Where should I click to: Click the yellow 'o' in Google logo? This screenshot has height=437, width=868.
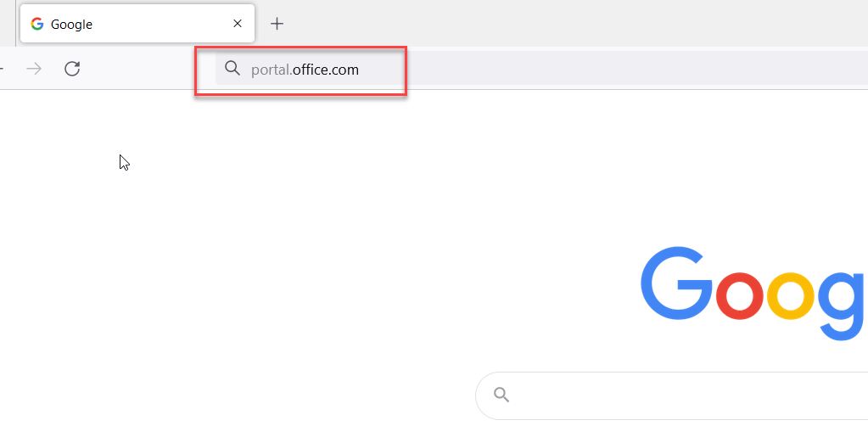792,296
